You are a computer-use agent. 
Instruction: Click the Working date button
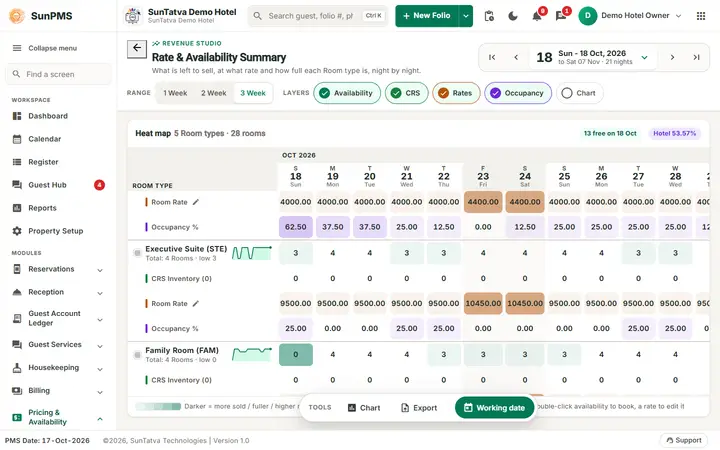(x=495, y=408)
